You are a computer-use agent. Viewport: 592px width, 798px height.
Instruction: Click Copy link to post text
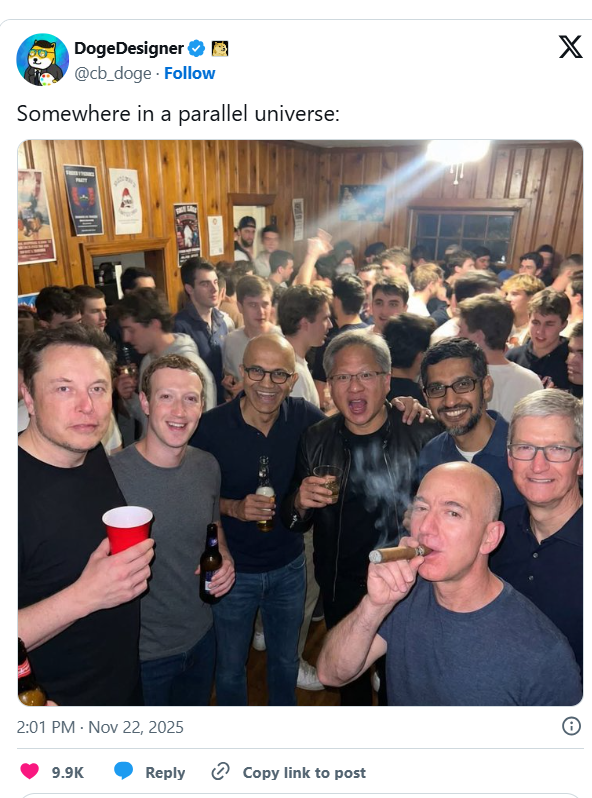click(304, 773)
